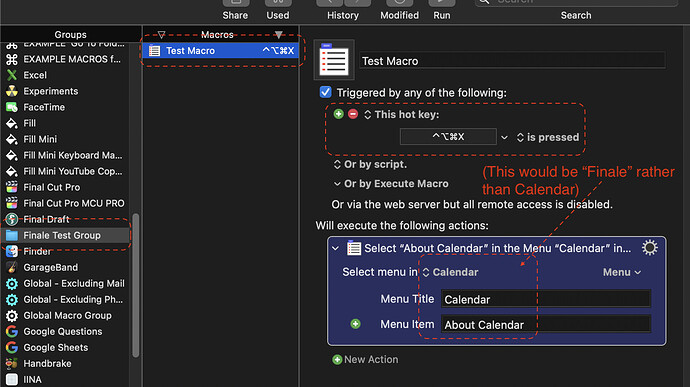Viewport: 690px width, 387px height.
Task: Click the Excel group icon
Action: pos(12,75)
